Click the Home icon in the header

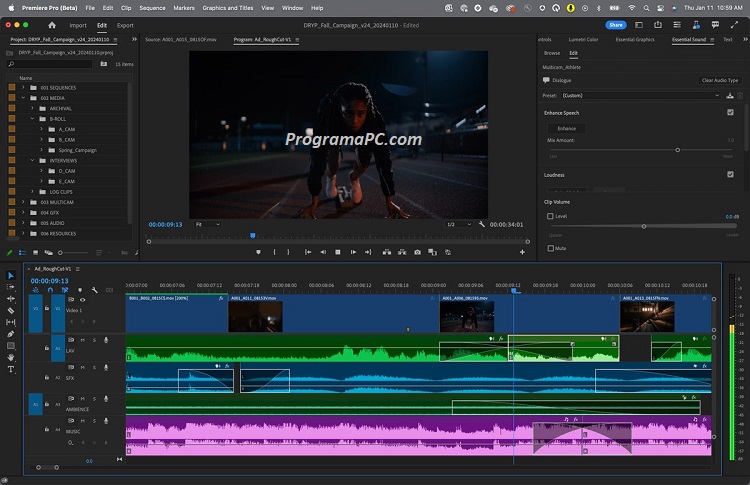51,25
